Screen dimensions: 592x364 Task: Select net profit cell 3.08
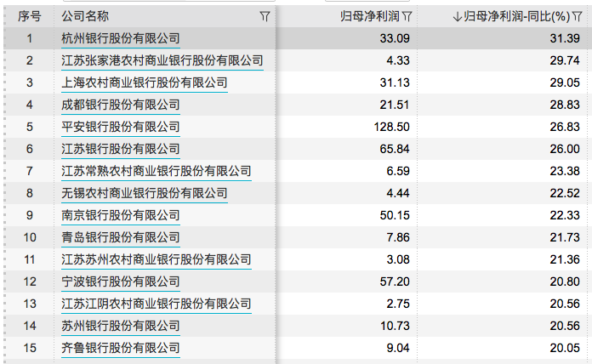tap(398, 259)
